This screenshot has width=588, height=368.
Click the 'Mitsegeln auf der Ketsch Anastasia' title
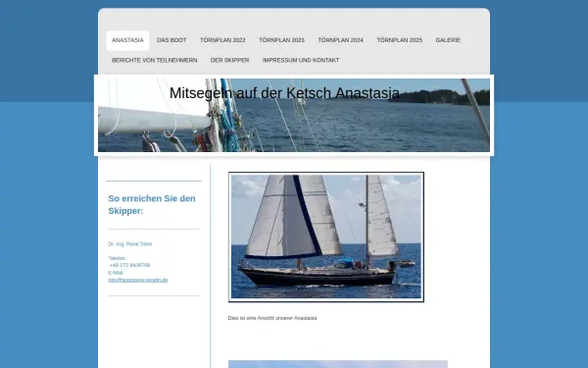pos(284,93)
